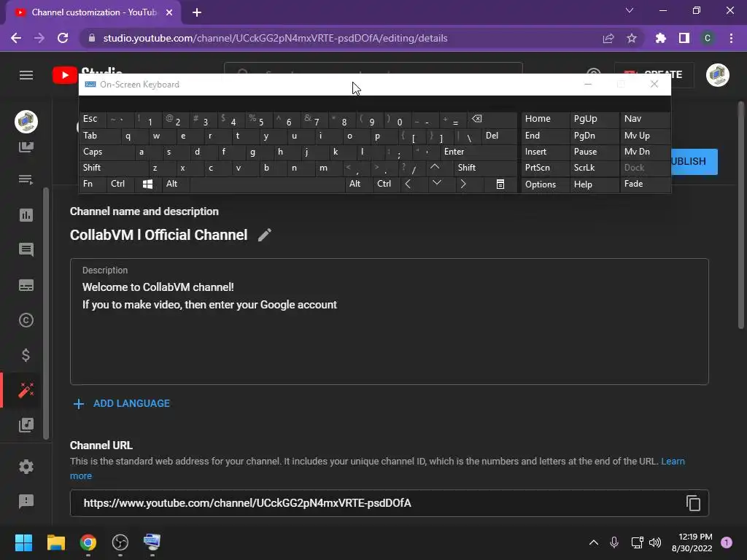Viewport: 747px width, 560px height.
Task: Open OBS Studio from the taskbar
Action: [120, 542]
